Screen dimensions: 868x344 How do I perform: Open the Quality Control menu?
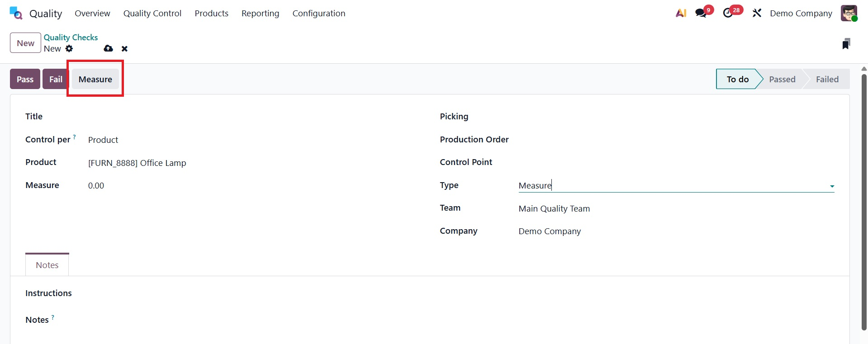click(x=152, y=13)
